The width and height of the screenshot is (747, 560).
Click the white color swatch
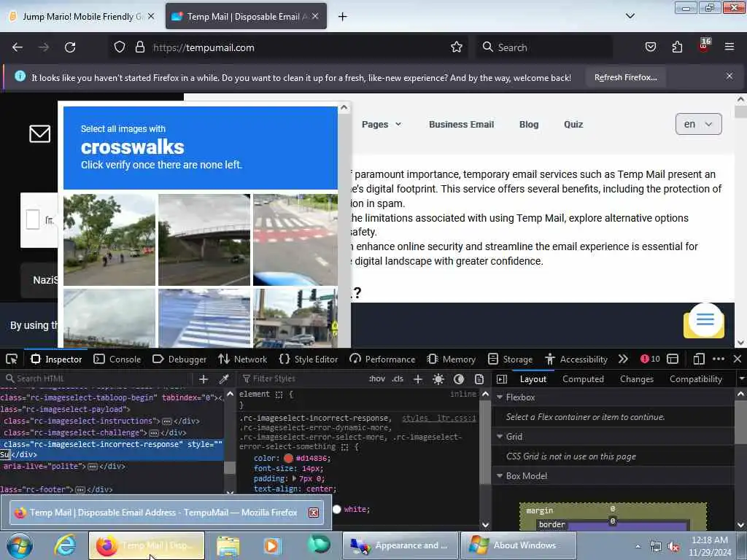[337, 510]
